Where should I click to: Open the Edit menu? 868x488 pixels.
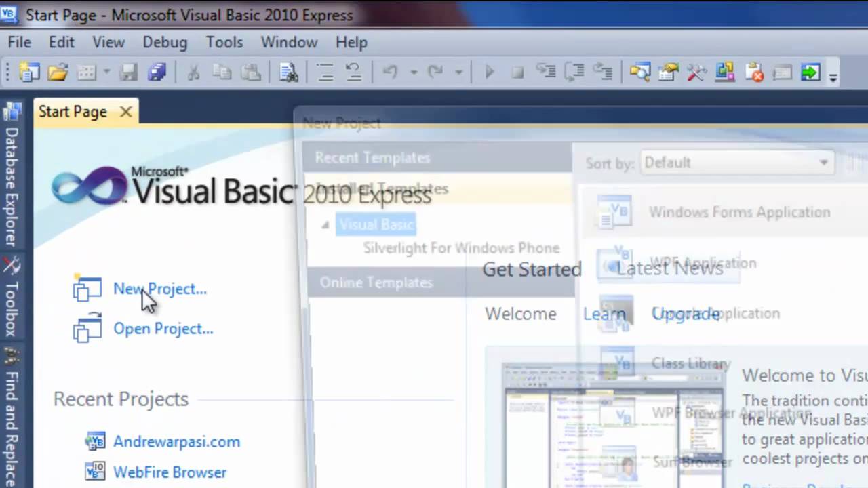click(x=61, y=42)
